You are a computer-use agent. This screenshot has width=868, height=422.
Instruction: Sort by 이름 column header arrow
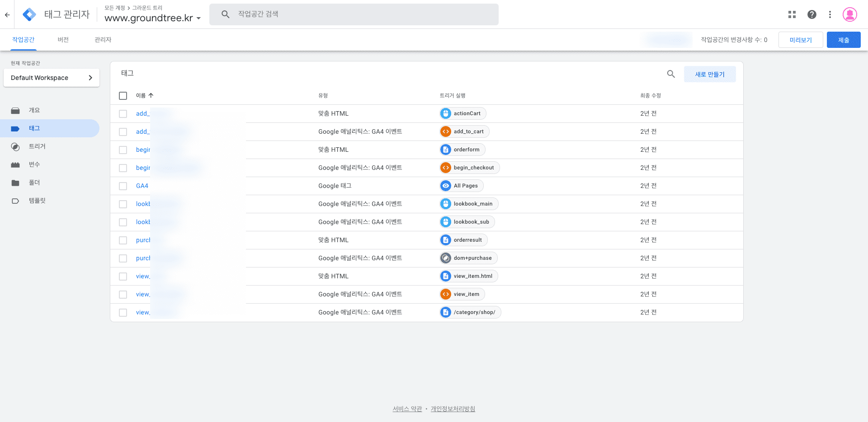tap(151, 95)
